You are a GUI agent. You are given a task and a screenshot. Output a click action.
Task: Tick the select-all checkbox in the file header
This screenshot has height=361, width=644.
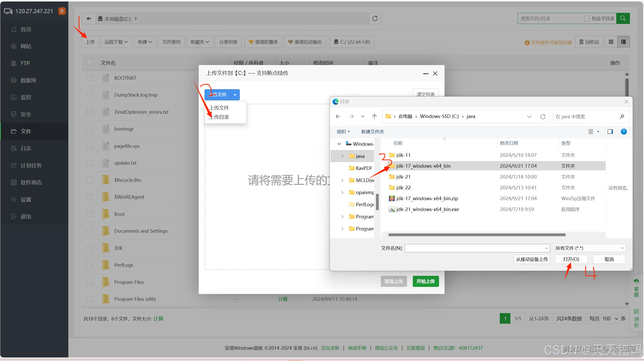coord(90,62)
